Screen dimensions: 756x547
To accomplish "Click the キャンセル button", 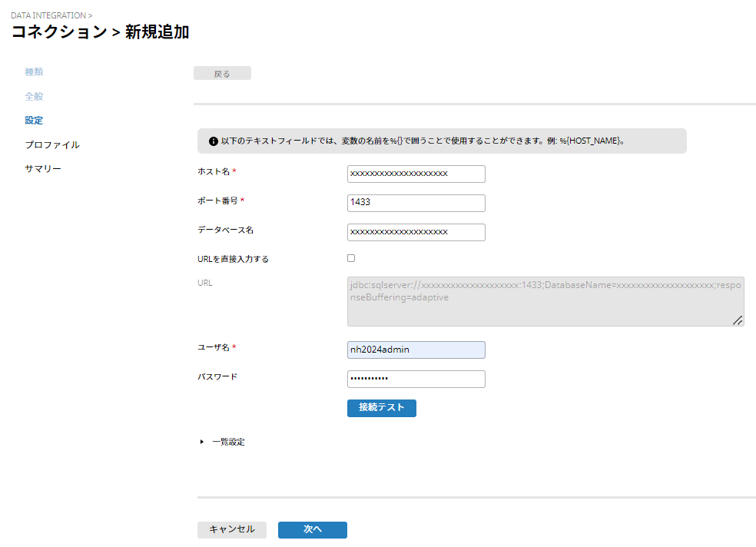I will tap(231, 529).
